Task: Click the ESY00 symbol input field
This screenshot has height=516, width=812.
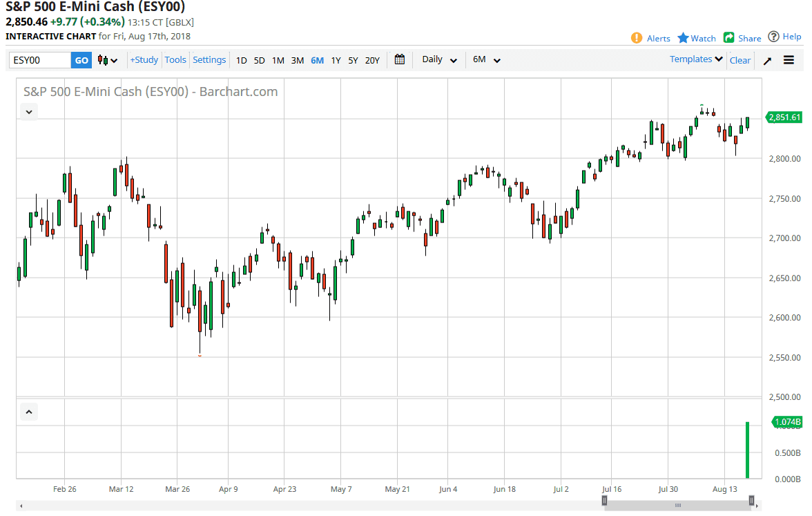Action: point(40,60)
